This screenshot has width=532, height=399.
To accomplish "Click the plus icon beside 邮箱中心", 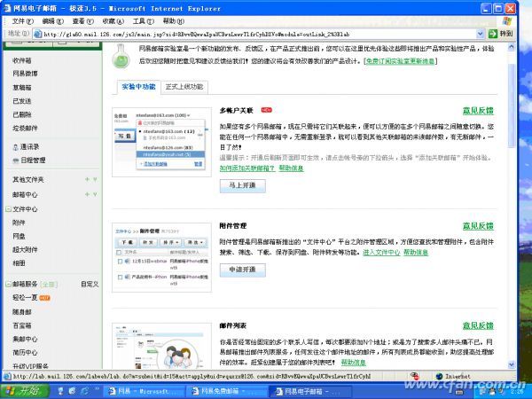I will [x=87, y=194].
